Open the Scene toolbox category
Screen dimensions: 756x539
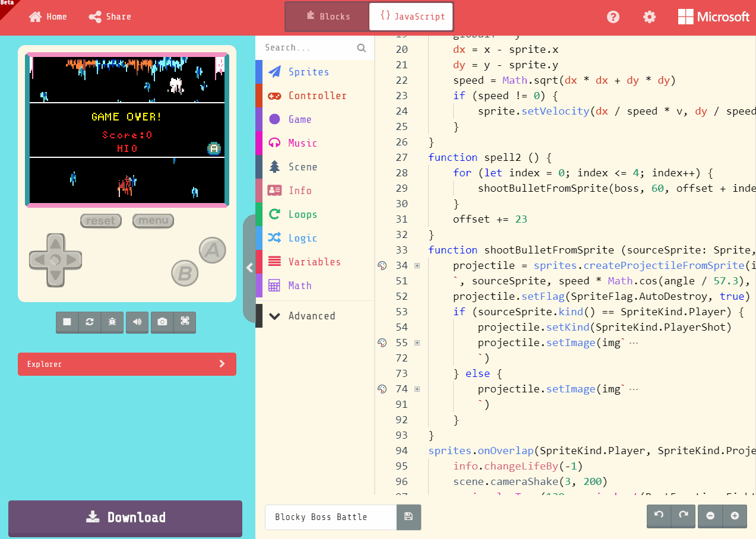click(x=315, y=167)
